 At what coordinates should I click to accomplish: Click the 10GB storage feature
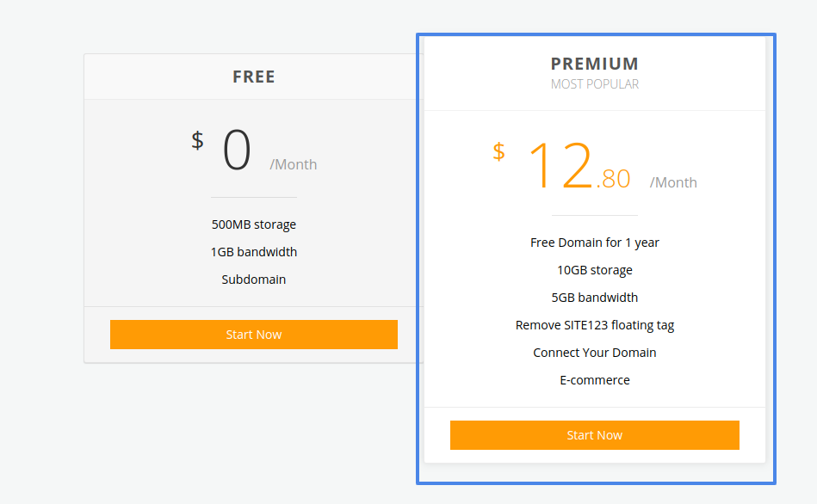(x=594, y=270)
